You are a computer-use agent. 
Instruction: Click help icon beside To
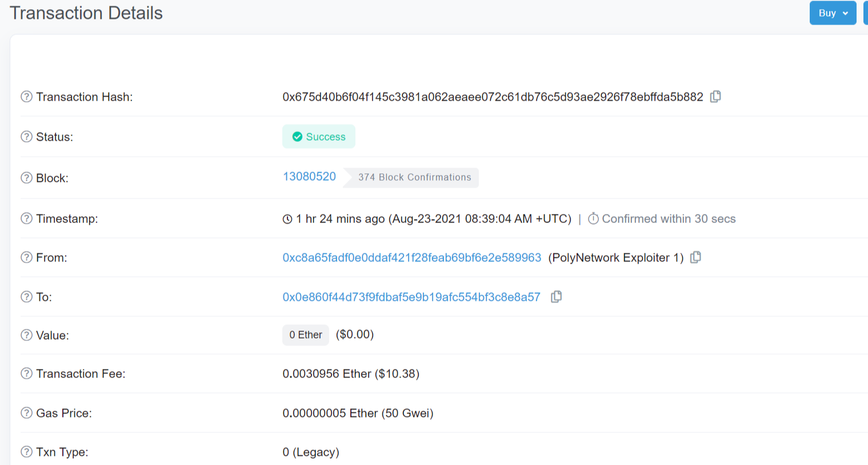click(26, 297)
